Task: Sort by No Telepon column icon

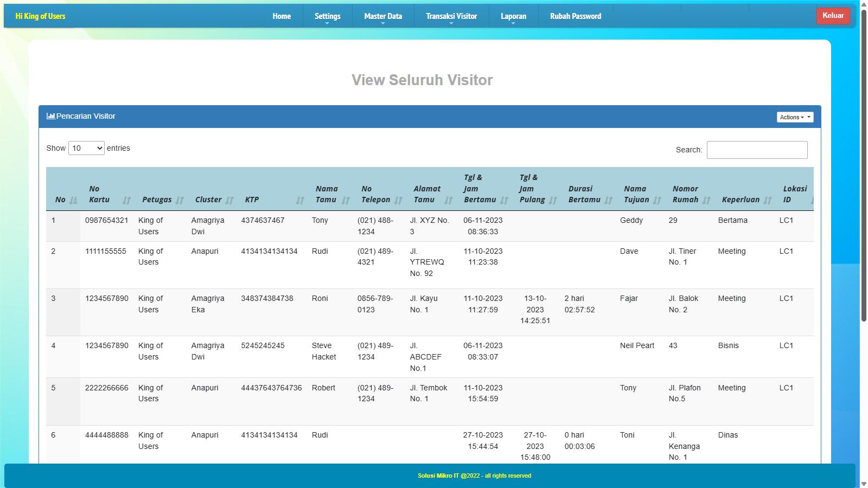Action: coord(398,200)
